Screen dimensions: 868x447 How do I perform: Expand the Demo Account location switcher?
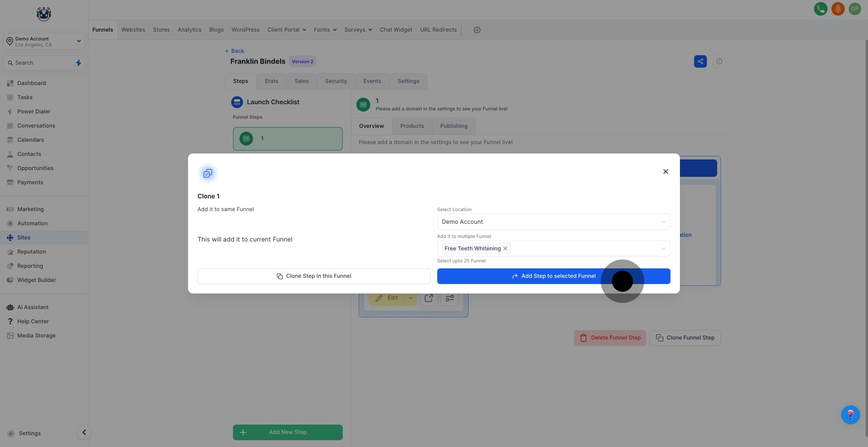tap(44, 41)
